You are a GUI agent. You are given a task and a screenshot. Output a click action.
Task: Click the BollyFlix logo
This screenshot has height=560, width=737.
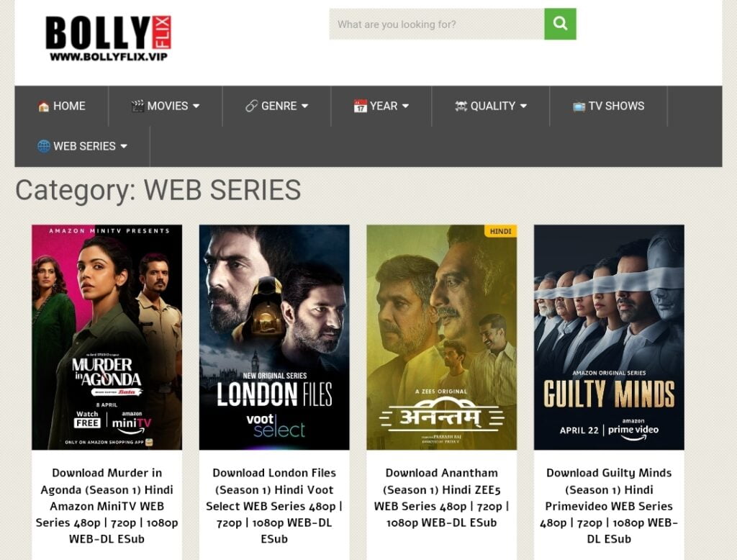tap(109, 38)
